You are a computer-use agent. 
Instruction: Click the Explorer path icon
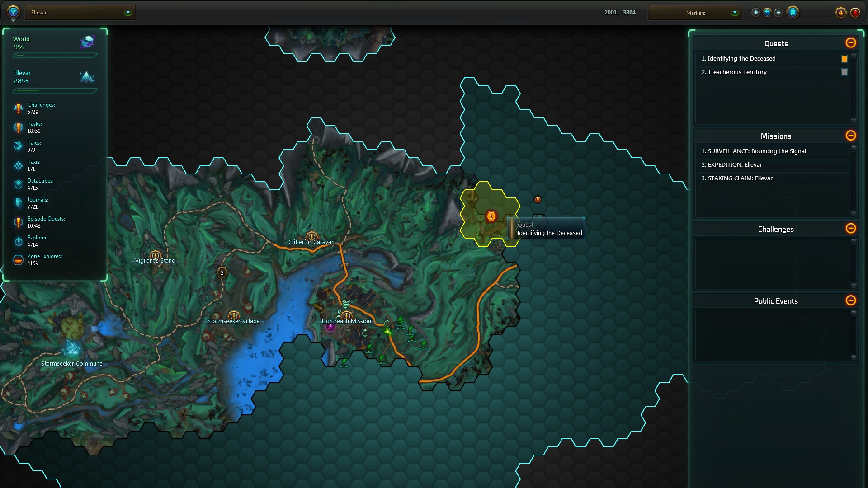(18, 241)
